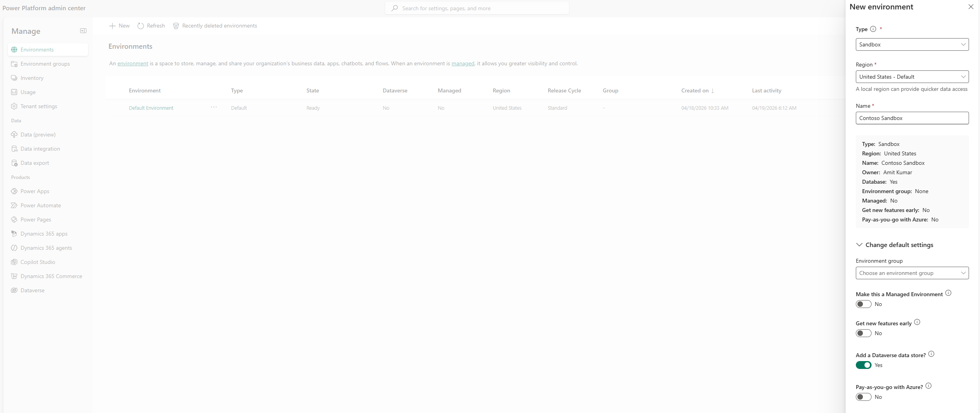Click the State column header
Screen dimensions: 980x413
point(312,90)
